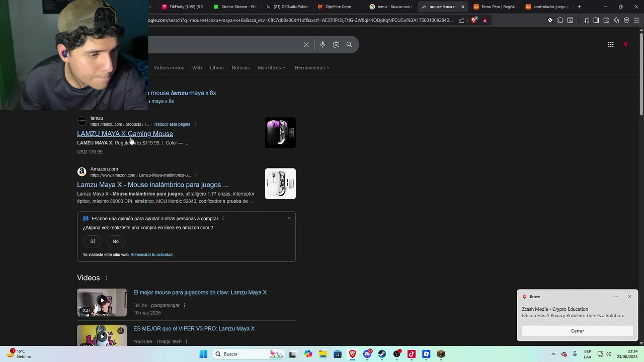Screen dimensions: 644x362
Task: Open a new browser tab
Action: (x=579, y=7)
